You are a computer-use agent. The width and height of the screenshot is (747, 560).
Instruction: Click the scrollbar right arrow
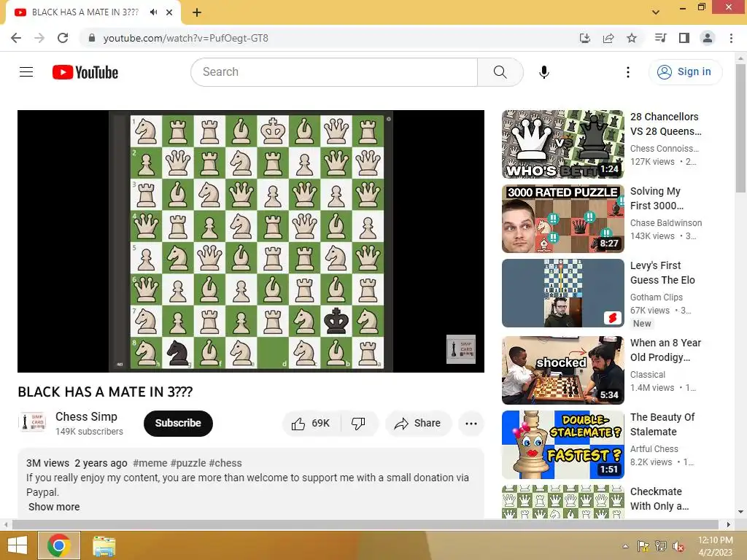coord(728,524)
